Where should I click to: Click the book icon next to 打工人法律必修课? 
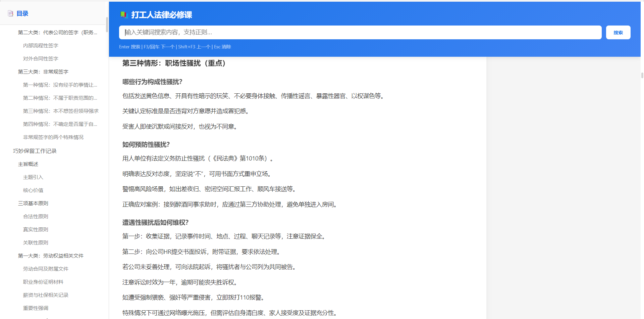tap(124, 14)
